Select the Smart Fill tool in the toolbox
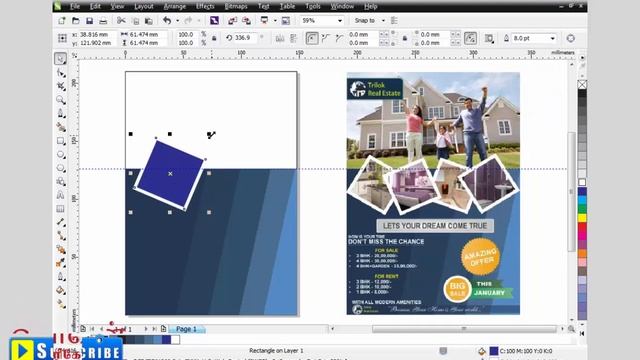640x360 pixels. click(61, 127)
